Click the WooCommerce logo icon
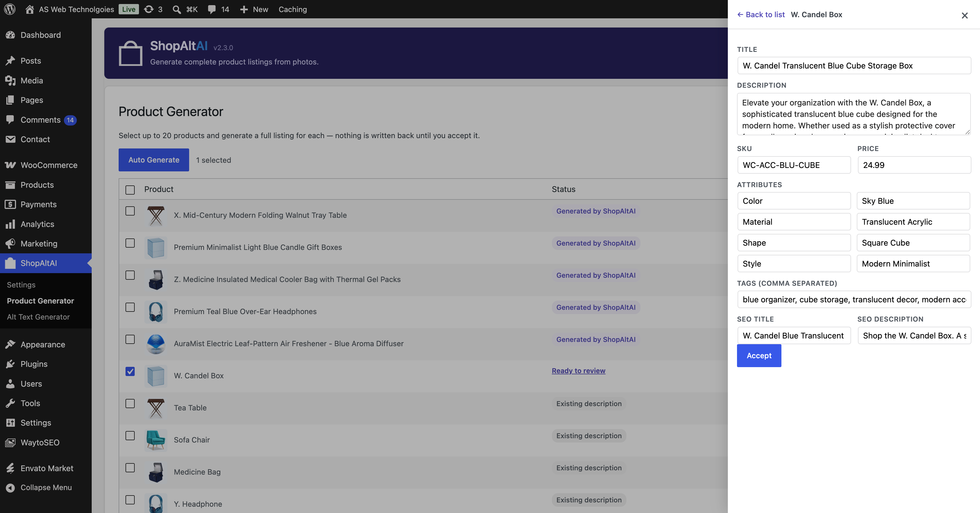This screenshot has width=980, height=513. point(11,165)
